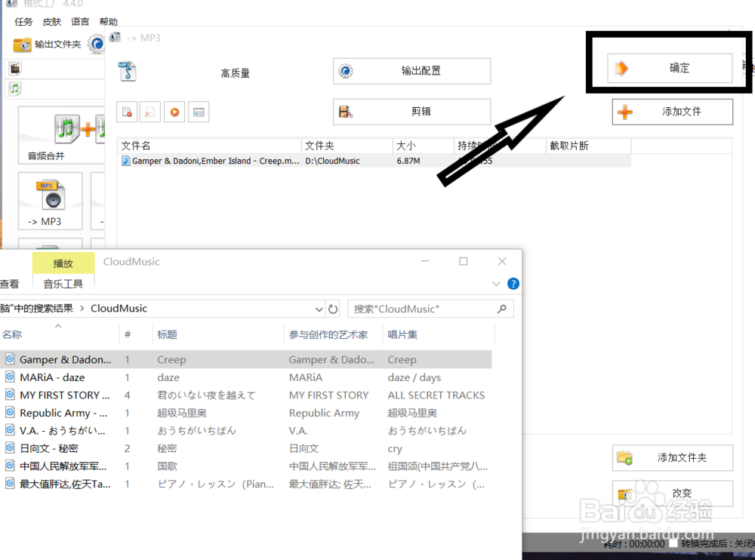This screenshot has height=560, width=755.
Task: Click the file info toolbar icon
Action: [x=199, y=112]
